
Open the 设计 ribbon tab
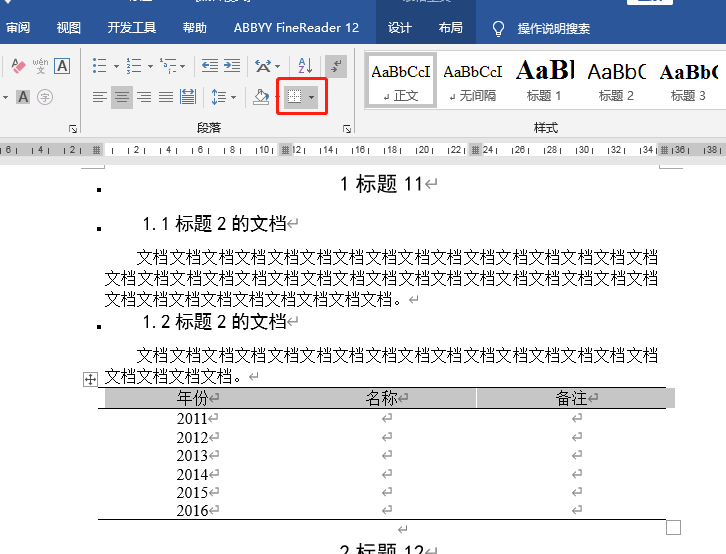400,28
